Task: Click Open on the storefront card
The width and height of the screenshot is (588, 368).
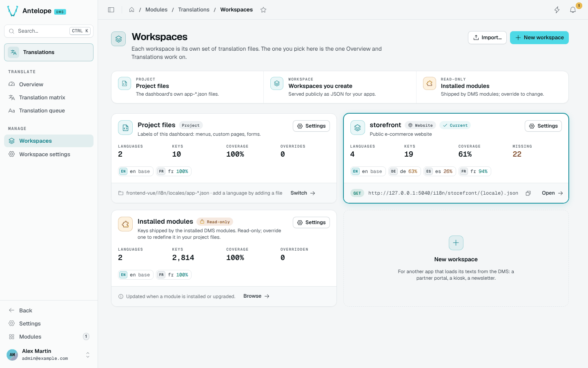Action: tap(552, 193)
